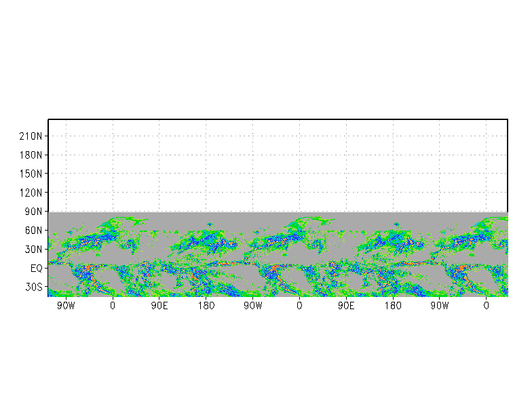Image resolution: width=532 pixels, height=415 pixels.
Task: Select the 180N label on the vertical axis
Action: [x=31, y=155]
